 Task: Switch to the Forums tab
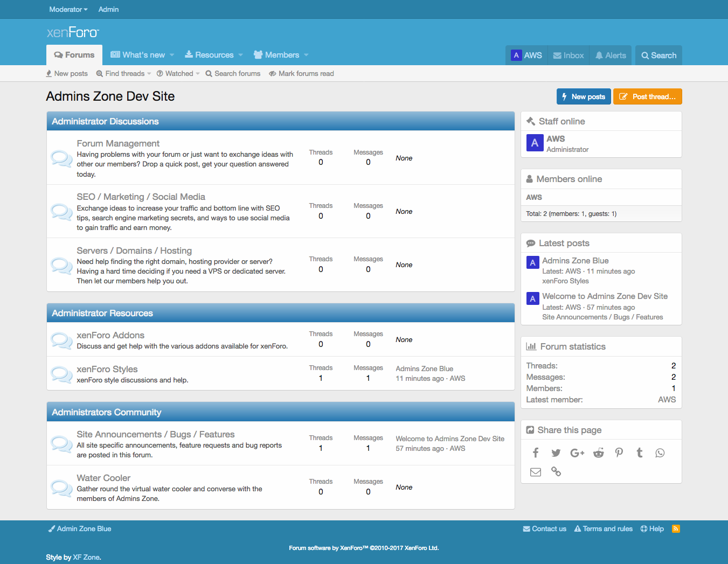pos(74,55)
